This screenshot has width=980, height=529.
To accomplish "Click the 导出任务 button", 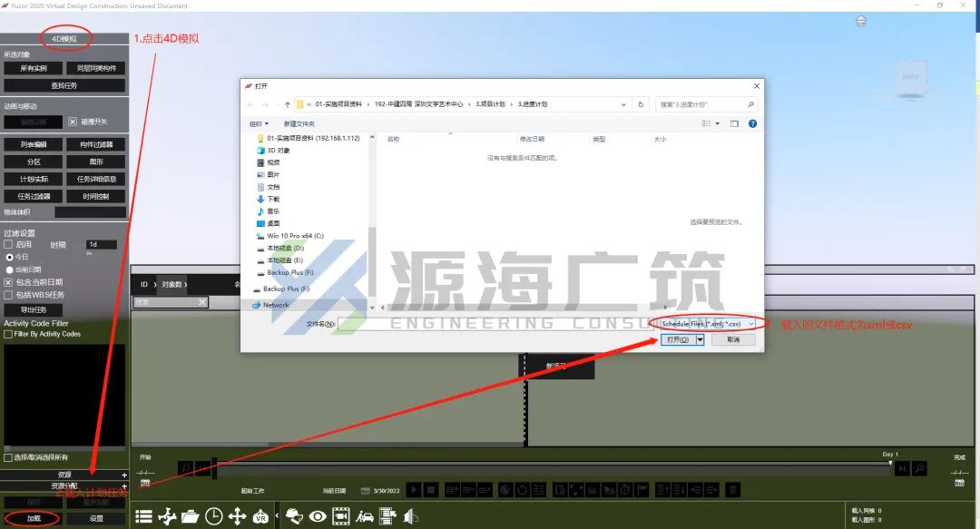I will click(x=34, y=310).
